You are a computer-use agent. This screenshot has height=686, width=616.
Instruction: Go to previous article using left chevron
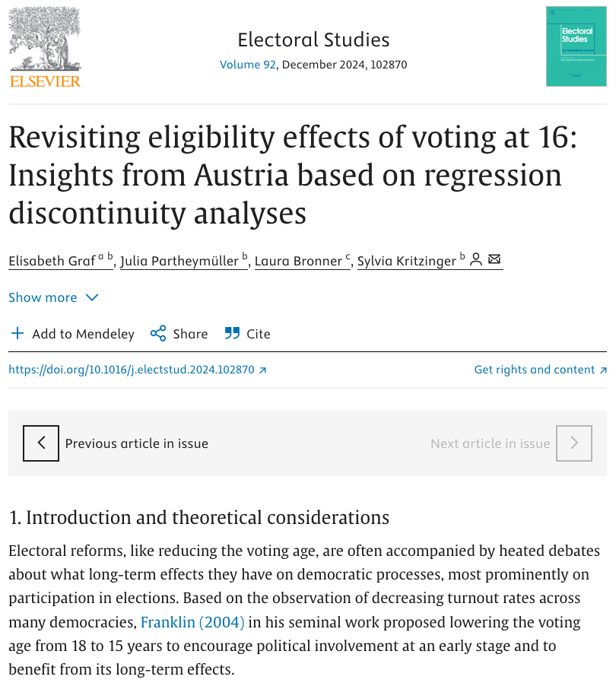click(42, 443)
